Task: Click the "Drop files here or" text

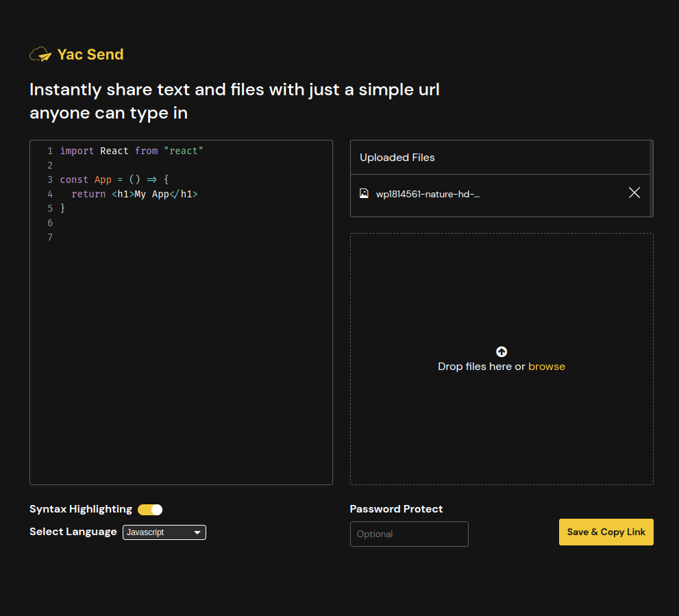Action: pos(481,367)
